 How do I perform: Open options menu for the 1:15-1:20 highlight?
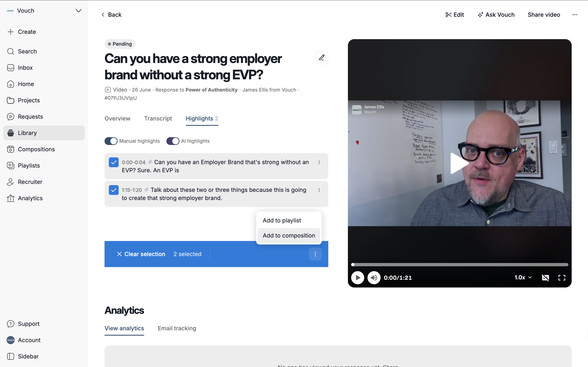pyautogui.click(x=319, y=190)
